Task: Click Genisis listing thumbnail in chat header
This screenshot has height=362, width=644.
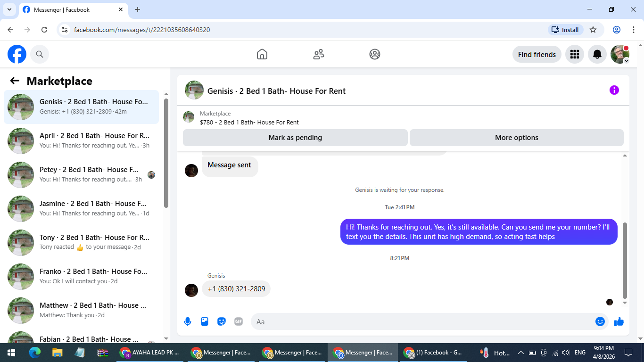Action: (194, 90)
